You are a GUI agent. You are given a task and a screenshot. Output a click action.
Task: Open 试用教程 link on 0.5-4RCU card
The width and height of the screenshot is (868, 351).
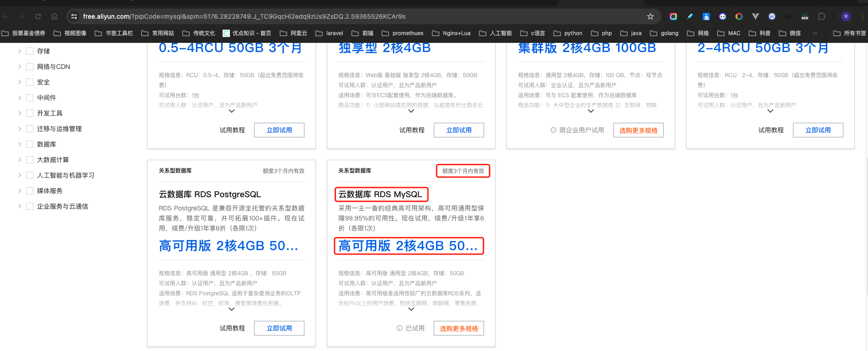point(232,130)
